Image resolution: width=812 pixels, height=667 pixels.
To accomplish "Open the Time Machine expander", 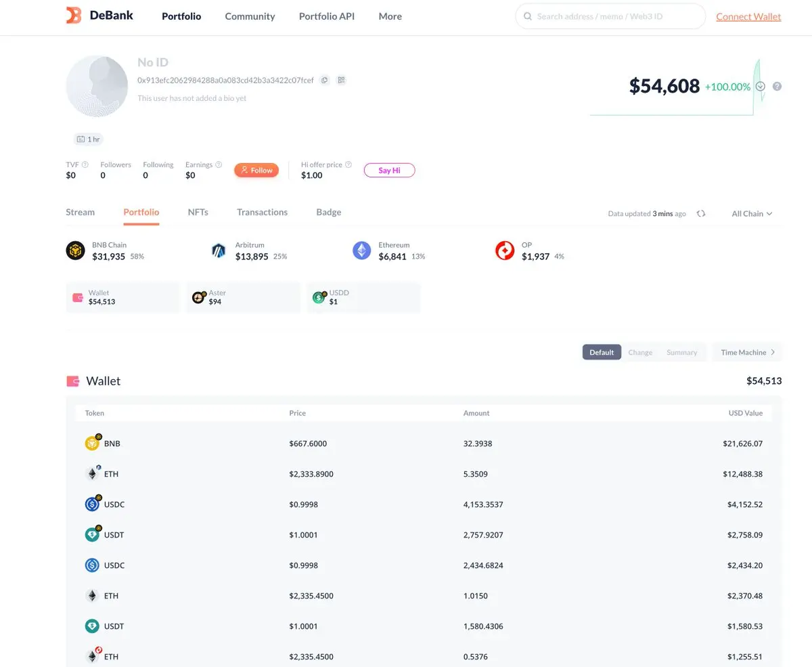I will tap(748, 352).
